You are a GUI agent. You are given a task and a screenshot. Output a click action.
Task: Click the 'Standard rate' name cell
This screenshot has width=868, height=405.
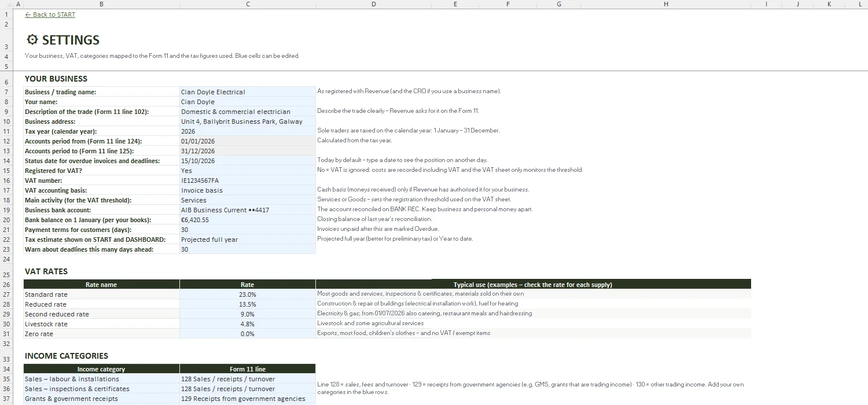click(x=101, y=294)
